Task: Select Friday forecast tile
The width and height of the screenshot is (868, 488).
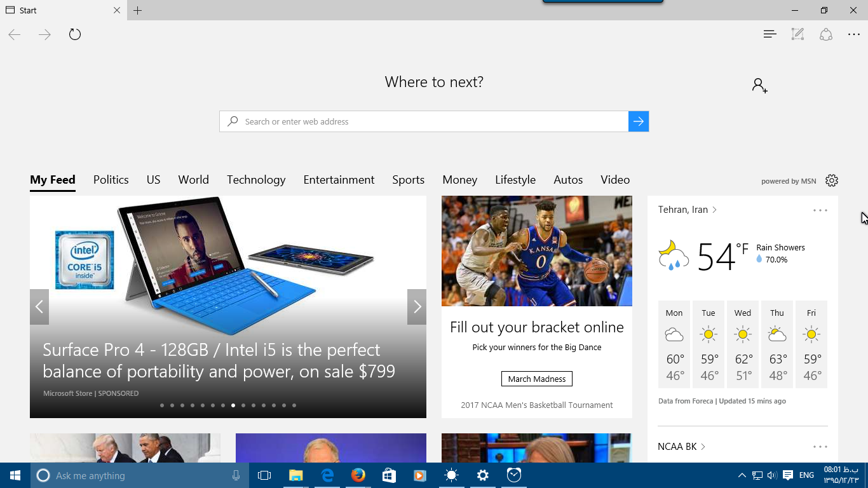Action: pyautogui.click(x=811, y=344)
